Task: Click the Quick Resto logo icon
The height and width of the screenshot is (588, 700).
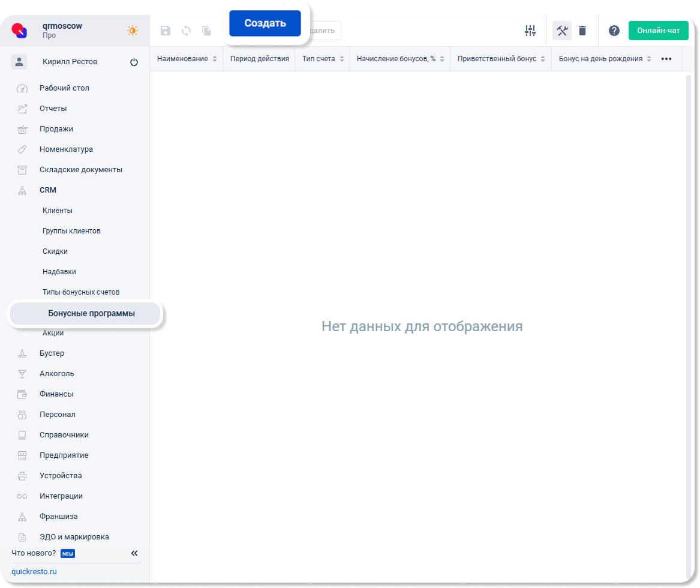Action: click(19, 31)
